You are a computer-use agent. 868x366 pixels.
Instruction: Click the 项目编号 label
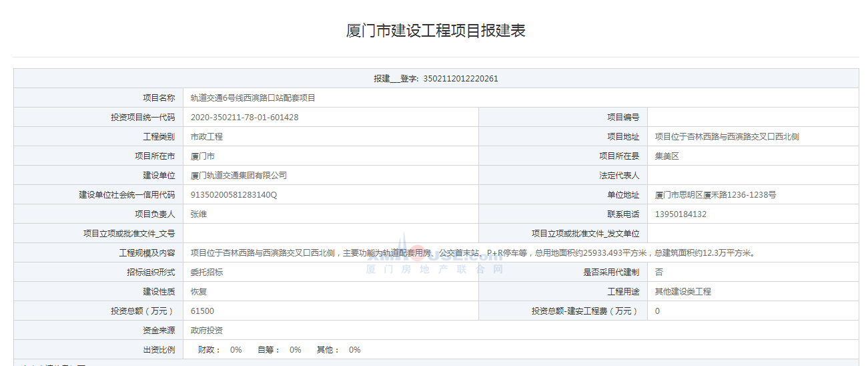pos(623,118)
